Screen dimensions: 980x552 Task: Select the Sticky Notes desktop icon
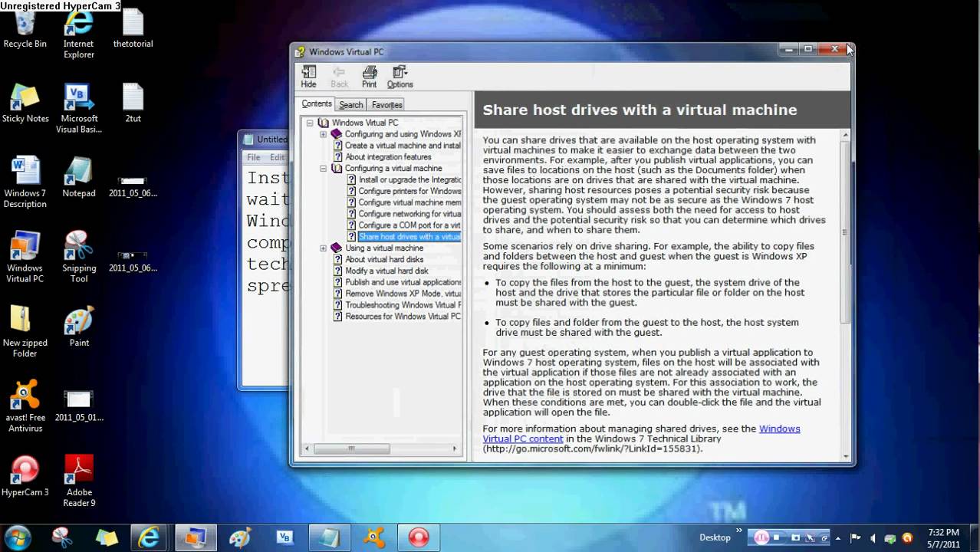(x=25, y=103)
